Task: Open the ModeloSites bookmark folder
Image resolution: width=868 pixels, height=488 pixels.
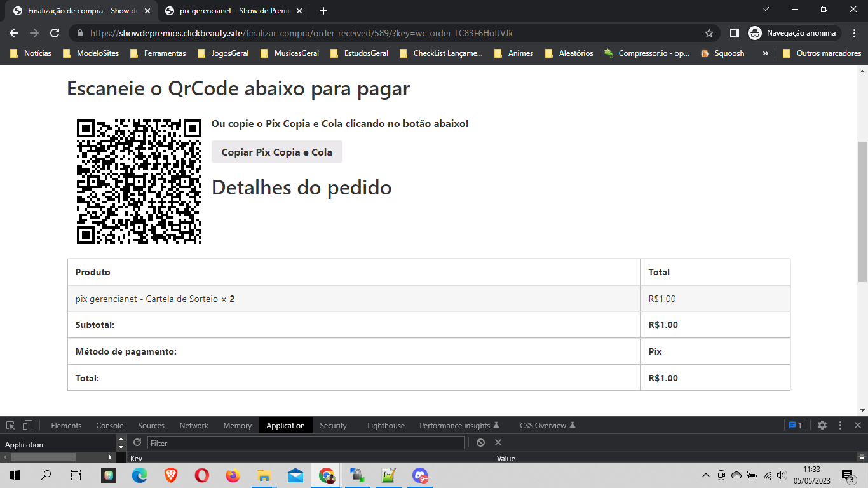Action: pos(92,53)
